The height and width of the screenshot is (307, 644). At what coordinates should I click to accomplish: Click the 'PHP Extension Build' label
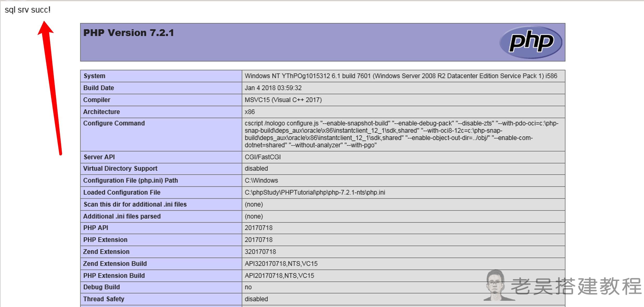[114, 276]
